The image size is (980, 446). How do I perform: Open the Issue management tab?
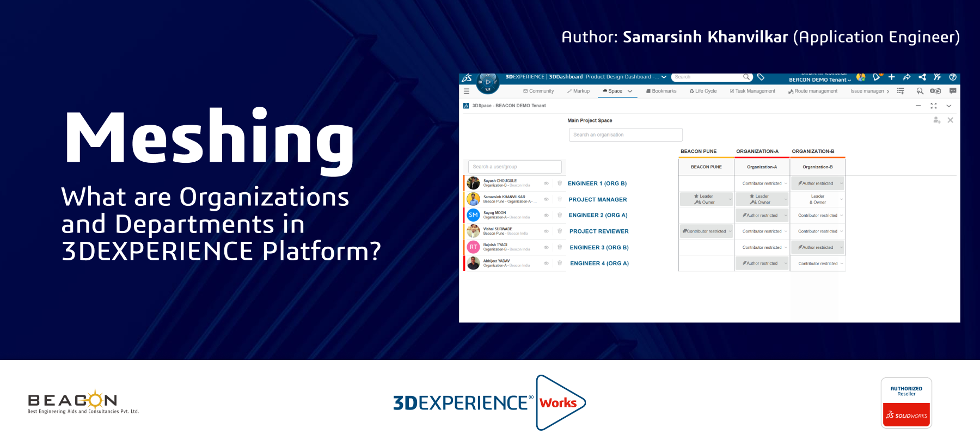click(x=867, y=91)
